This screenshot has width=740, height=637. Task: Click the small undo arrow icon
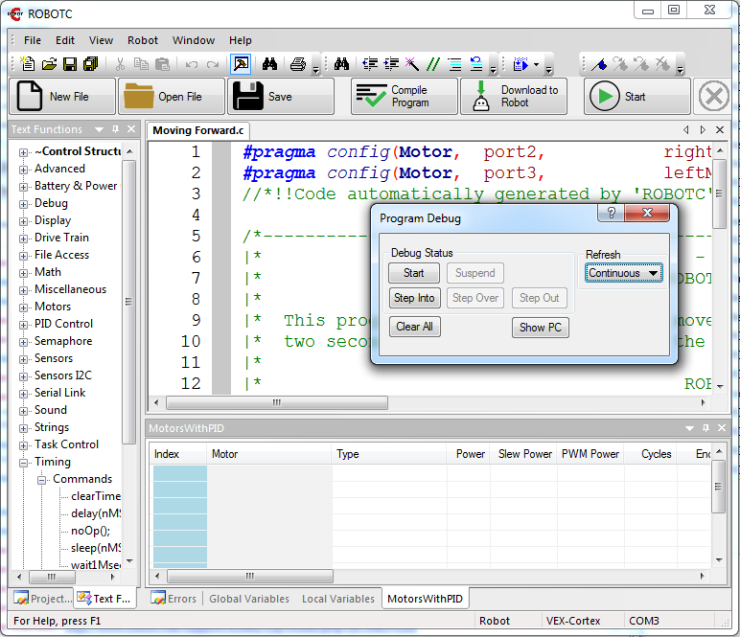point(191,65)
